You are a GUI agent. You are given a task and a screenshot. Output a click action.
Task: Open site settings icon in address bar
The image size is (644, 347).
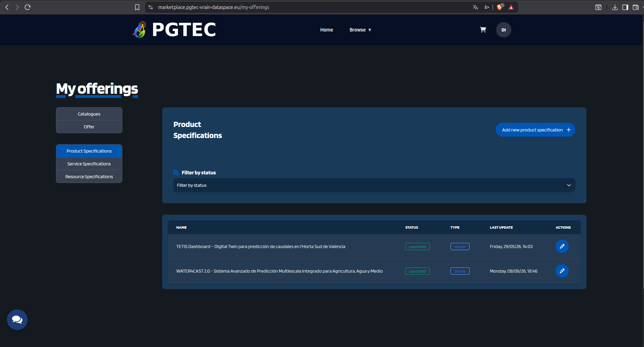[x=151, y=7]
